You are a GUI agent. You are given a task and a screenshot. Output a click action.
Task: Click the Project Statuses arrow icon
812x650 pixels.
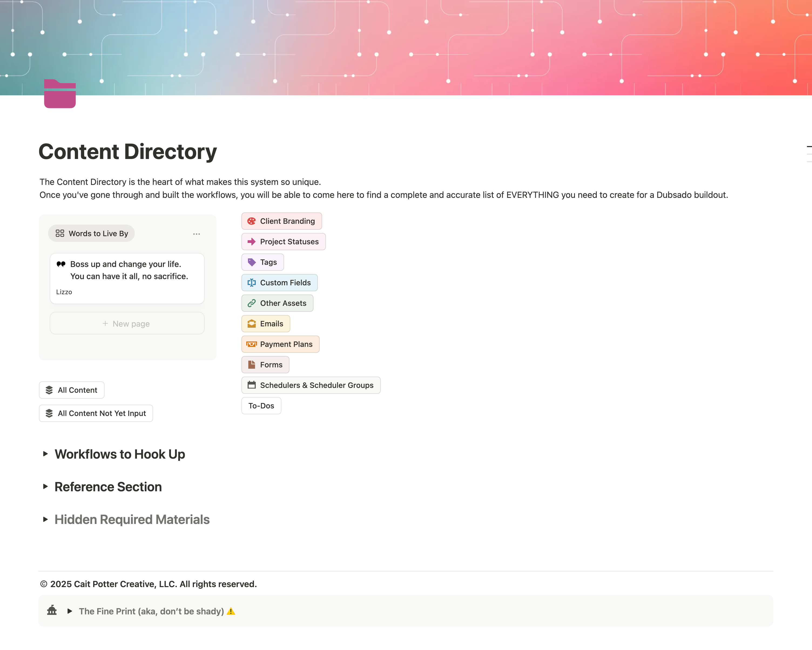pos(252,242)
